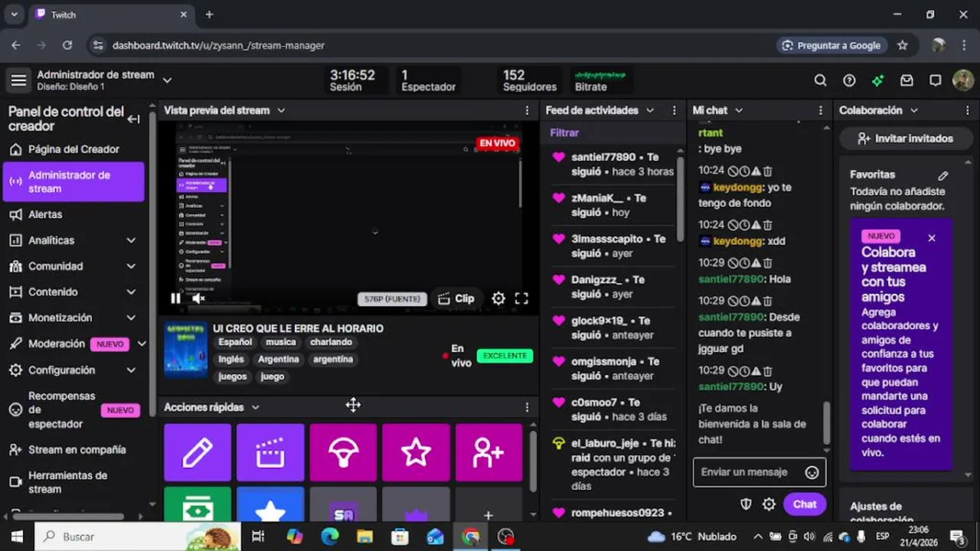Send message with the Chat button
The image size is (980, 551).
pyautogui.click(x=805, y=504)
